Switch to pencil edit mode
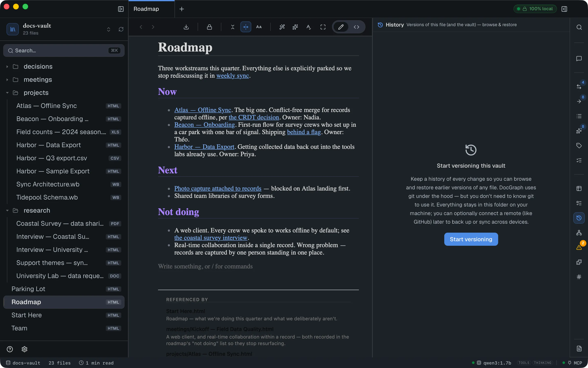This screenshot has width=588, height=368. (x=341, y=27)
